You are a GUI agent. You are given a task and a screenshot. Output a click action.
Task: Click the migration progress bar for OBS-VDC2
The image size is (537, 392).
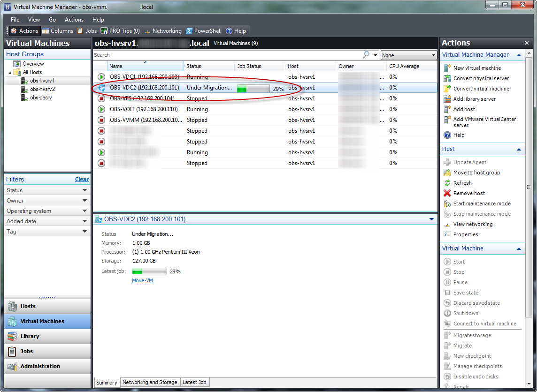pyautogui.click(x=254, y=88)
